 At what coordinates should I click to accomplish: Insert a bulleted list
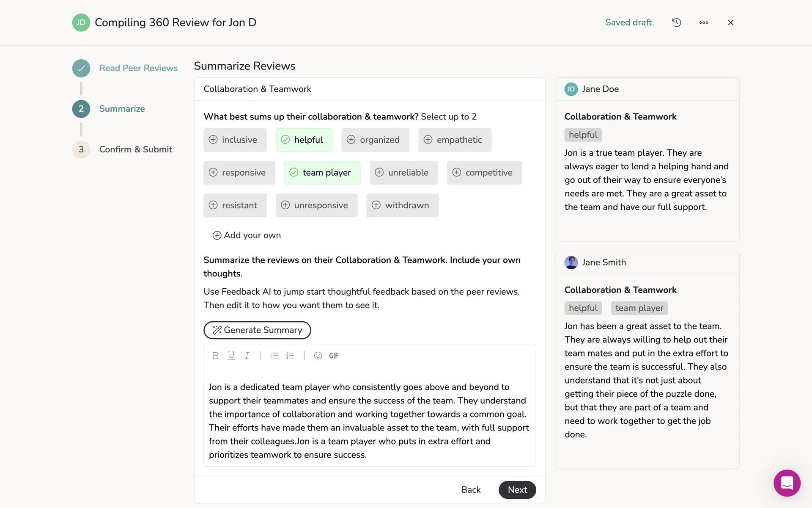click(x=274, y=356)
